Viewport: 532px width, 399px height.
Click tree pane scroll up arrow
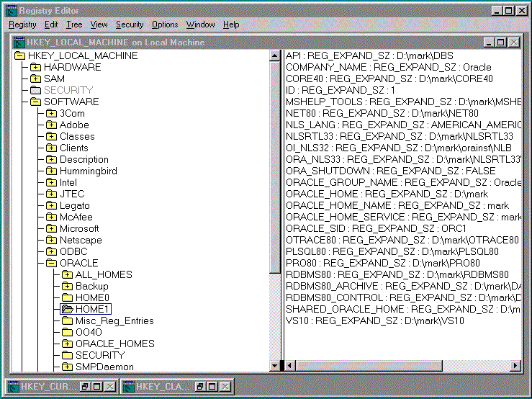pos(275,55)
